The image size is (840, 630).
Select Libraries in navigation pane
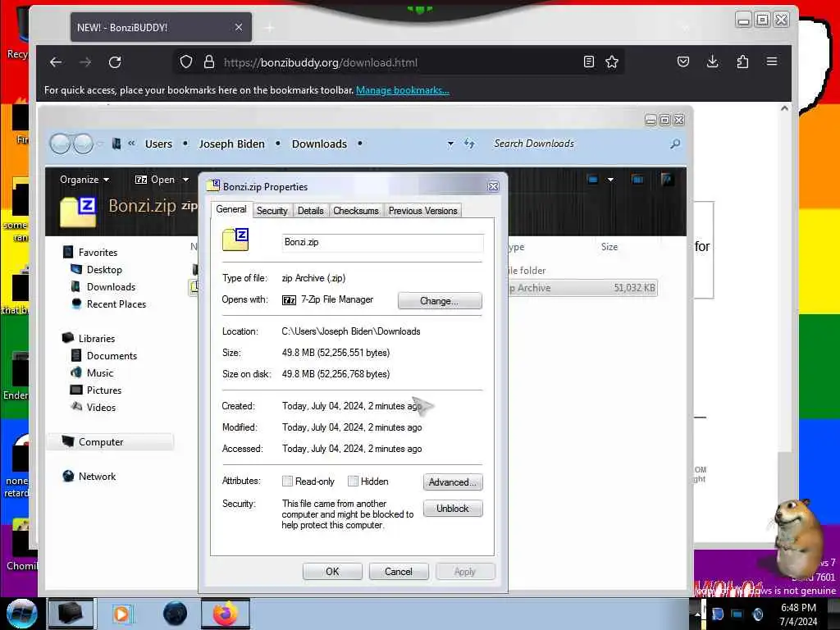coord(97,339)
